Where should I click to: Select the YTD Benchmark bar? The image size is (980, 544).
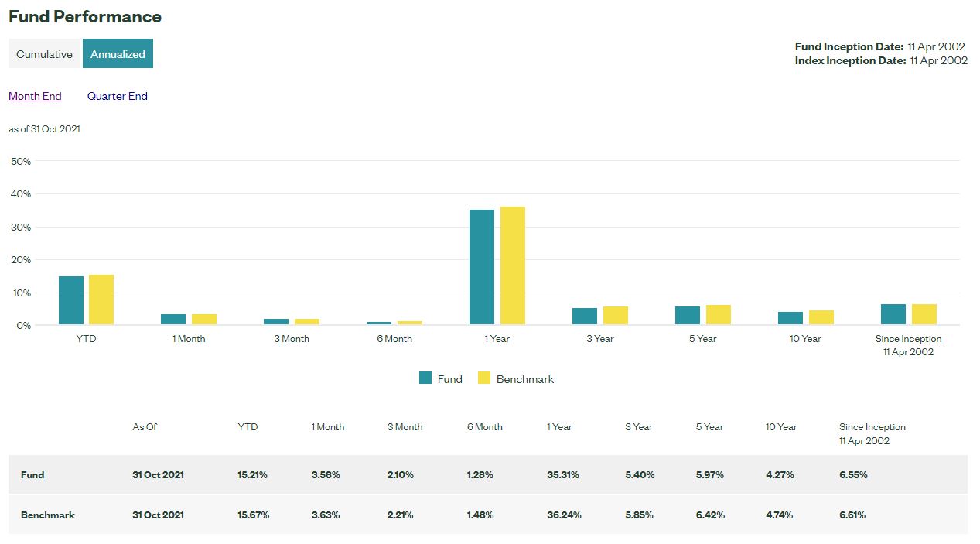pos(101,299)
